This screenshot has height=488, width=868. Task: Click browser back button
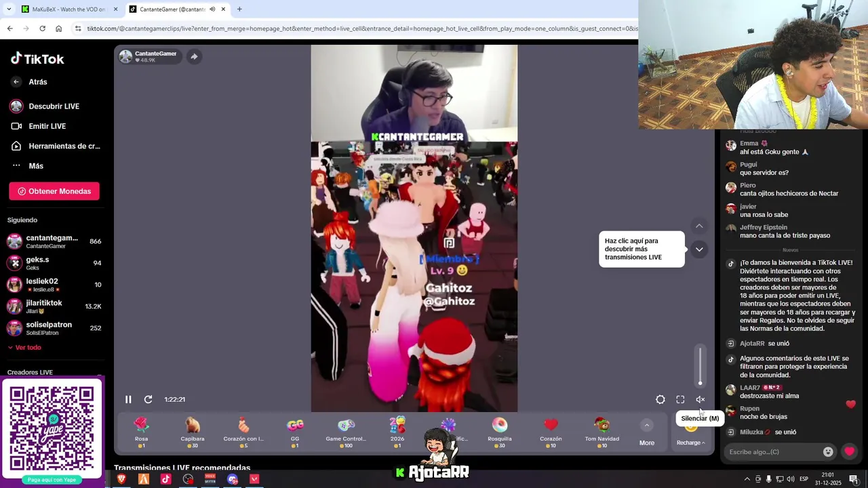(x=9, y=28)
